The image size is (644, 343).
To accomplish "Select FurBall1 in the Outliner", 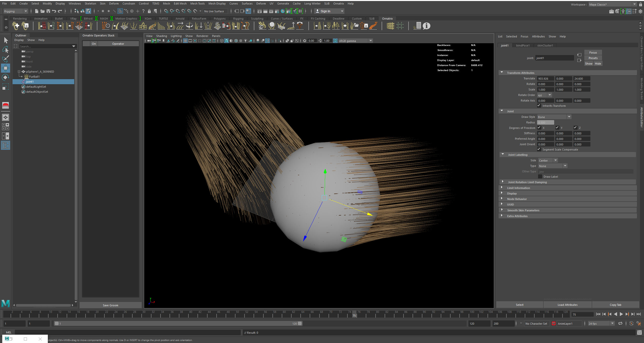I will [x=34, y=77].
